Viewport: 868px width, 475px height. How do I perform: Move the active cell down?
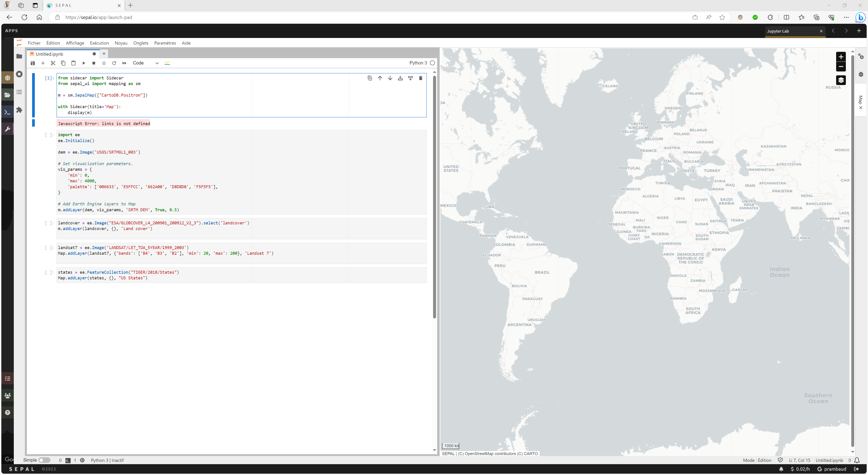click(x=390, y=78)
